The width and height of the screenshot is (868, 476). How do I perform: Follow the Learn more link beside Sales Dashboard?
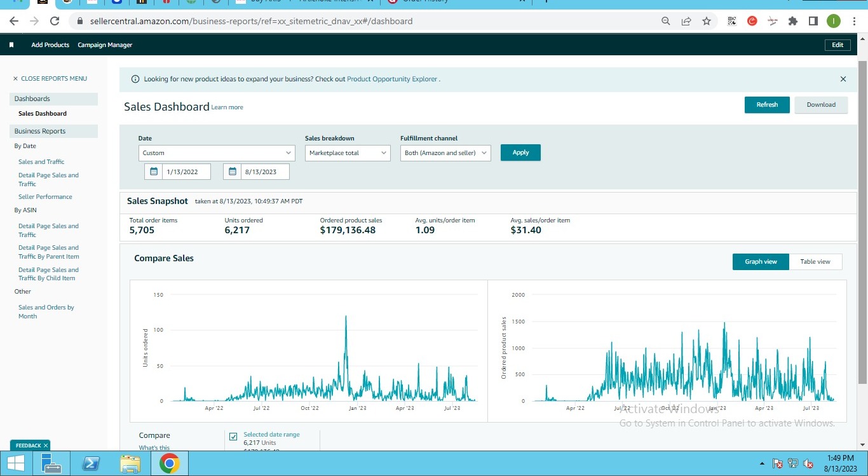click(x=227, y=107)
